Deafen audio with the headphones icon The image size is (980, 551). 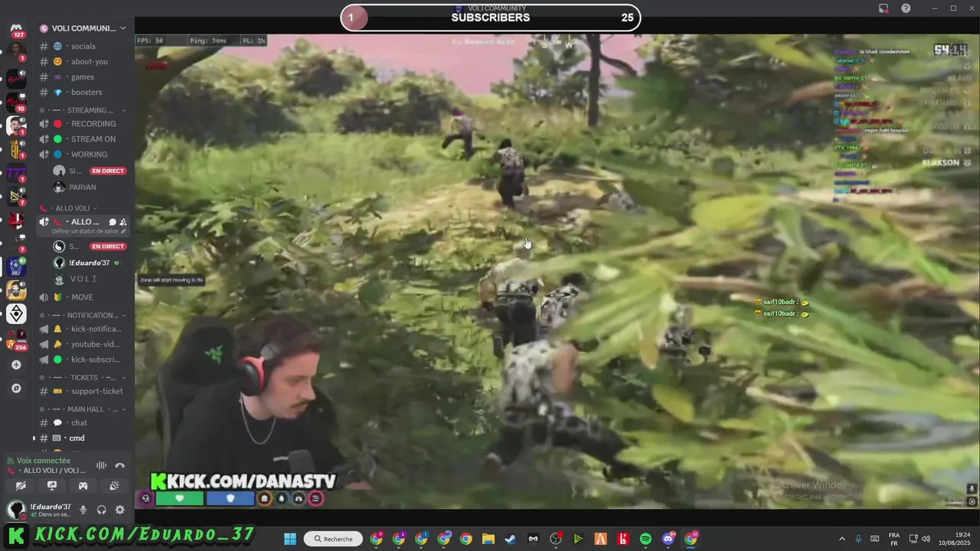[x=101, y=510]
